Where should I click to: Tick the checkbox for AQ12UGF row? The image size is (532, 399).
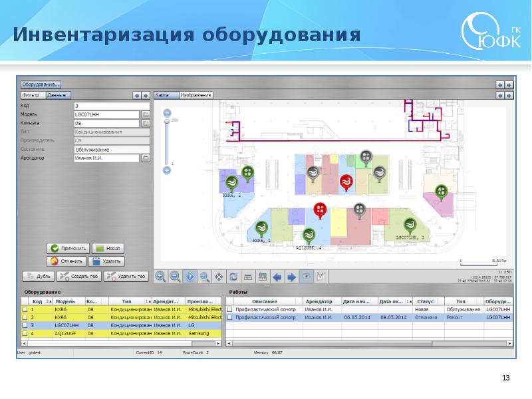26,334
